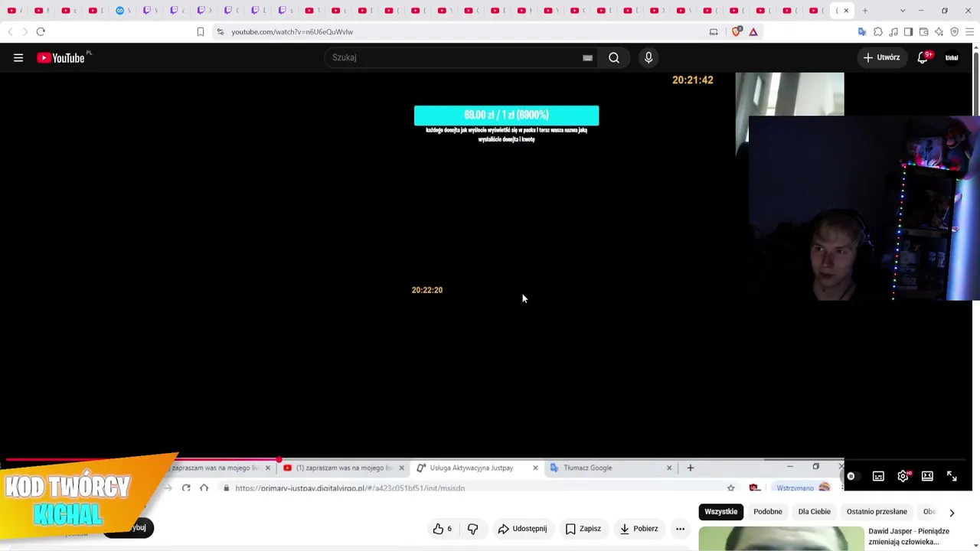
Task: Like the video with thumbs up
Action: click(x=443, y=529)
